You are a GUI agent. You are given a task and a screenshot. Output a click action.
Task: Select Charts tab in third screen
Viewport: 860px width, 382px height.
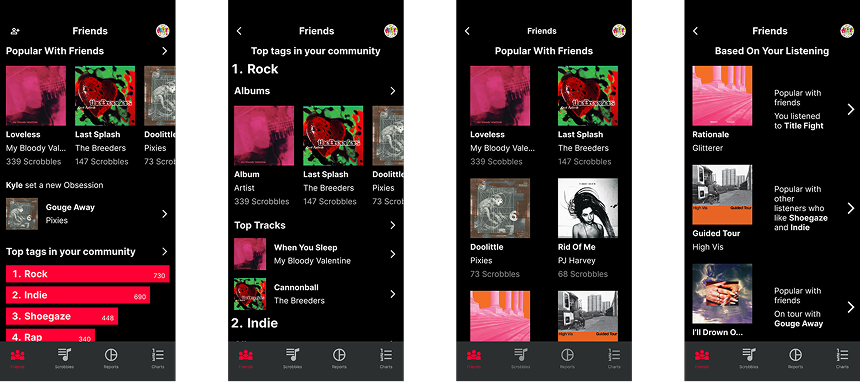pos(614,358)
